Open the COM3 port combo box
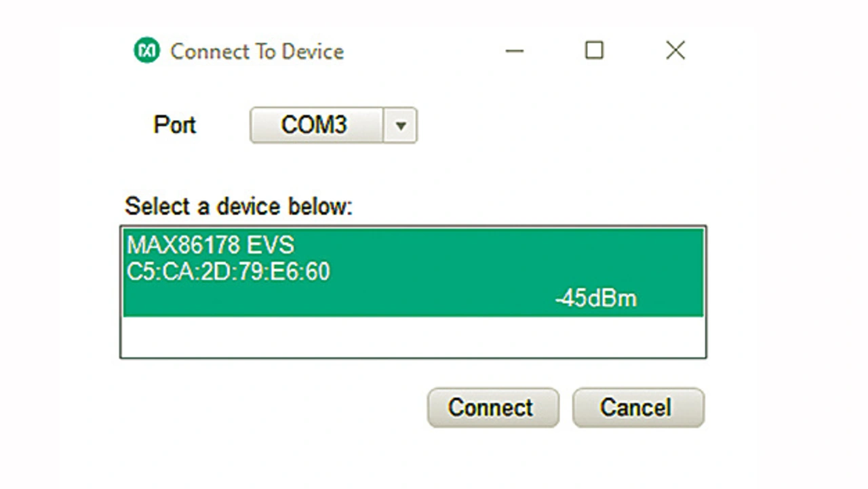Image resolution: width=868 pixels, height=489 pixels. point(316,125)
